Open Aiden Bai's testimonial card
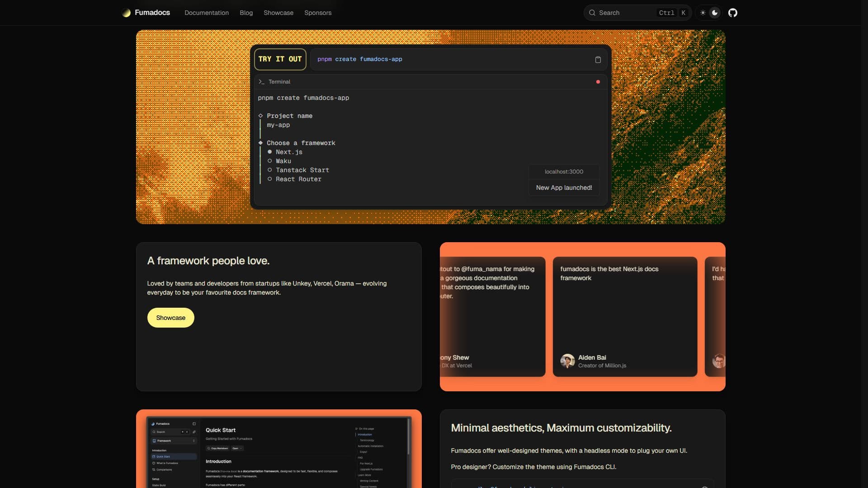The height and width of the screenshot is (488, 868). click(625, 317)
